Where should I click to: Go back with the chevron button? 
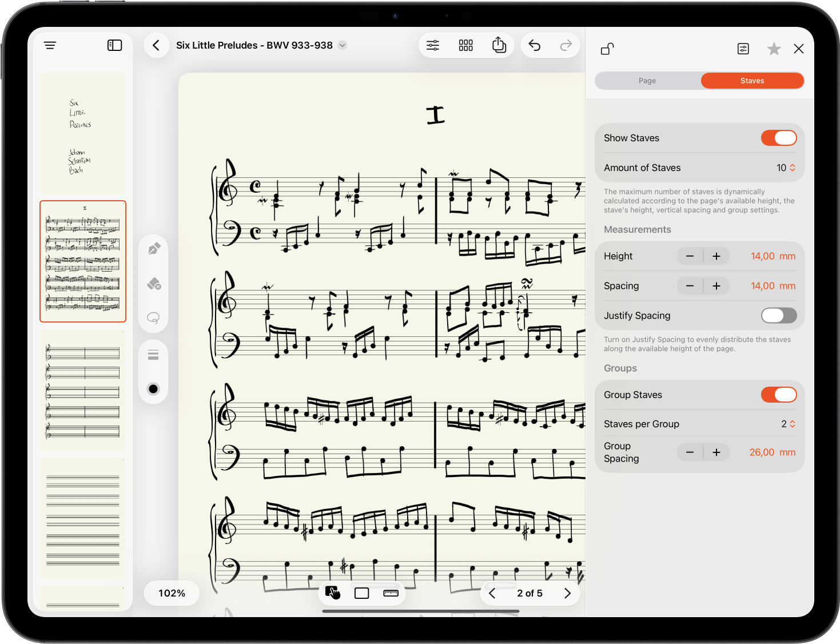pyautogui.click(x=156, y=45)
